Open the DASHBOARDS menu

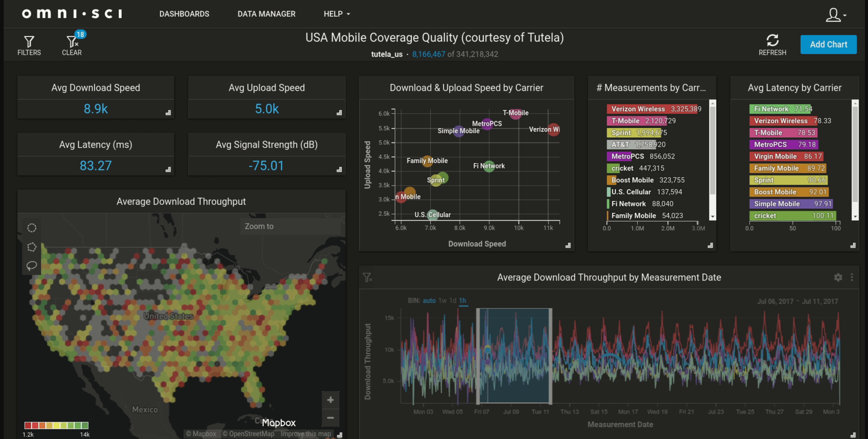(184, 14)
